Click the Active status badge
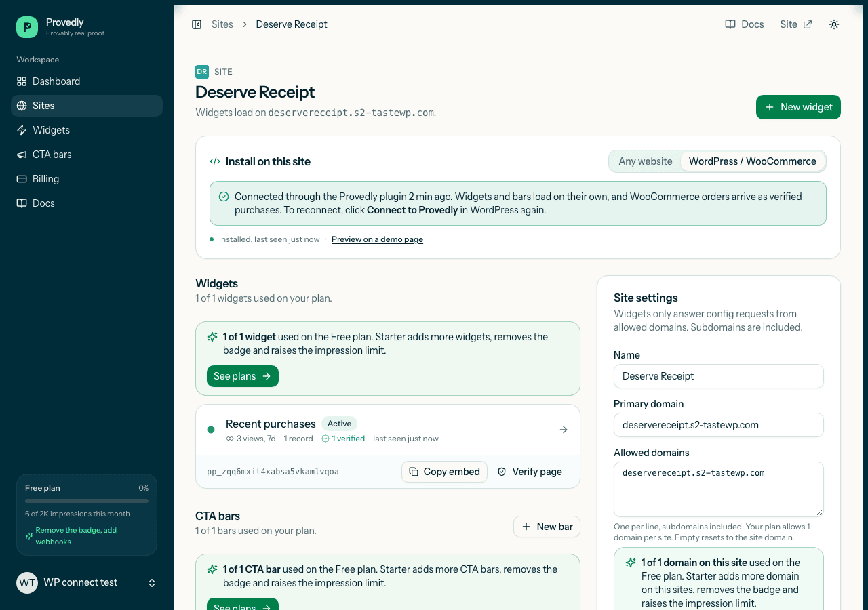 339,424
